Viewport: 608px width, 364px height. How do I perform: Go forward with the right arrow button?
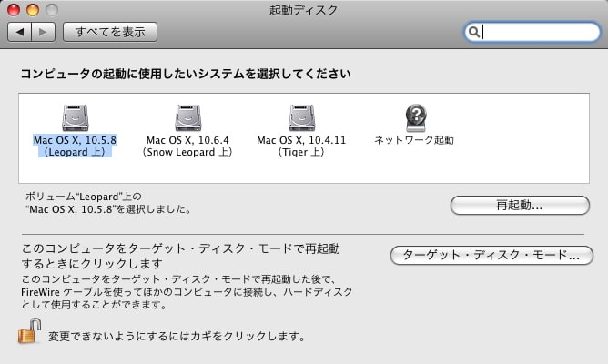[44, 32]
